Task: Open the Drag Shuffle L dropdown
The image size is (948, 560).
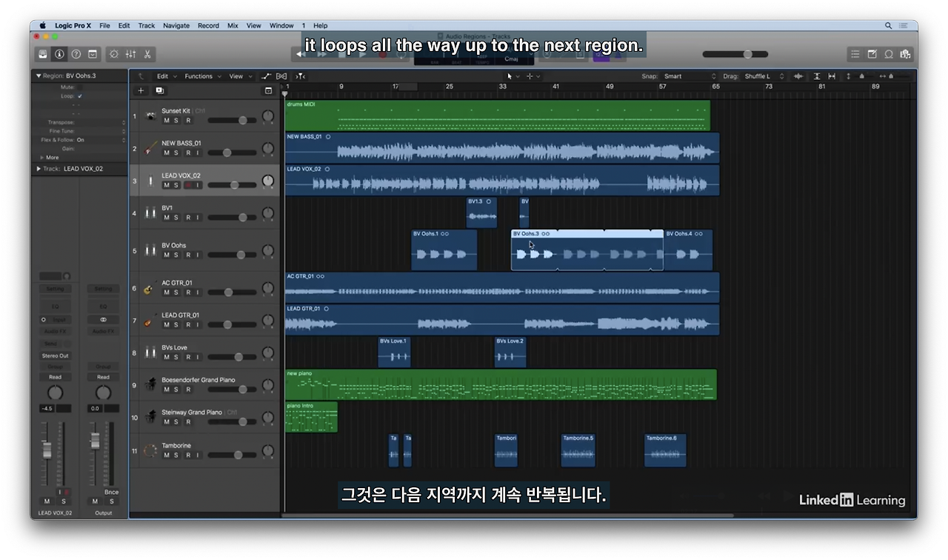Action: (x=763, y=76)
